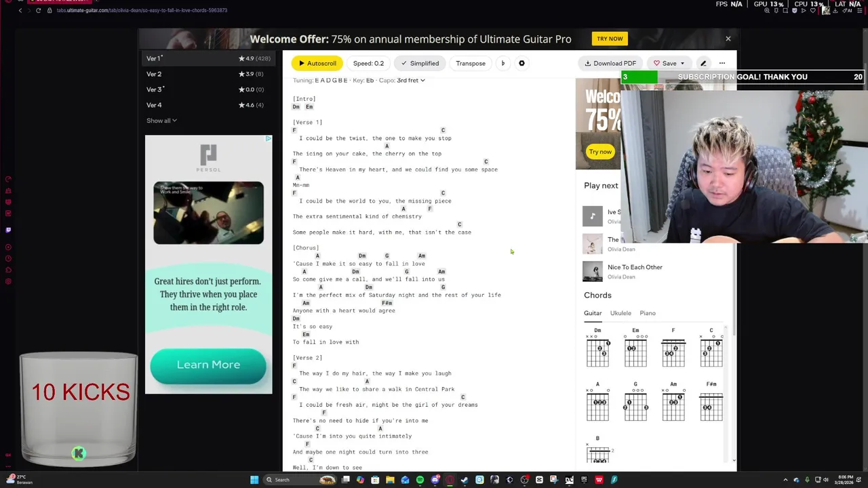Open CapCut from the taskbar
This screenshot has height=488, width=868.
[x=539, y=480]
